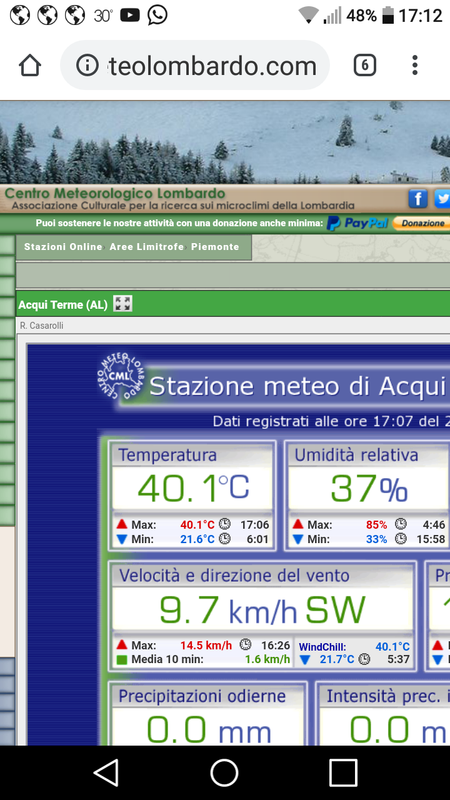Go to Aree Limitrofe breadcrumb
The image size is (450, 800).
coord(147,246)
